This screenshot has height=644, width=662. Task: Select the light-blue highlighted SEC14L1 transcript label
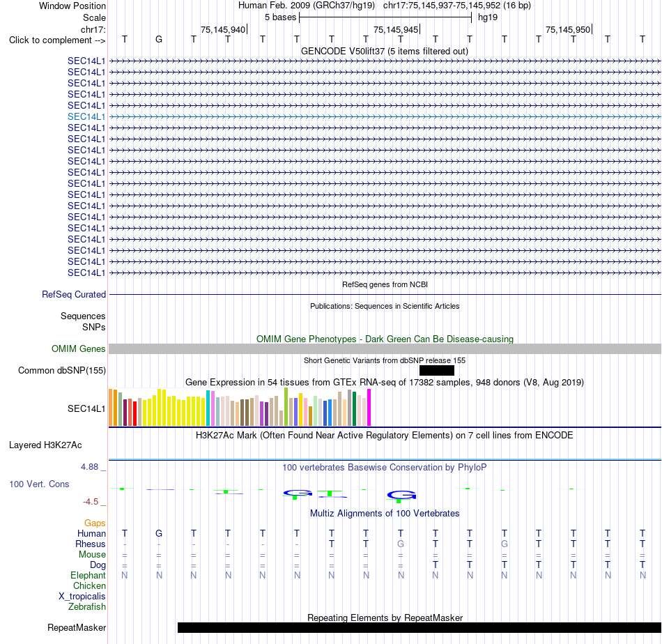[86, 116]
